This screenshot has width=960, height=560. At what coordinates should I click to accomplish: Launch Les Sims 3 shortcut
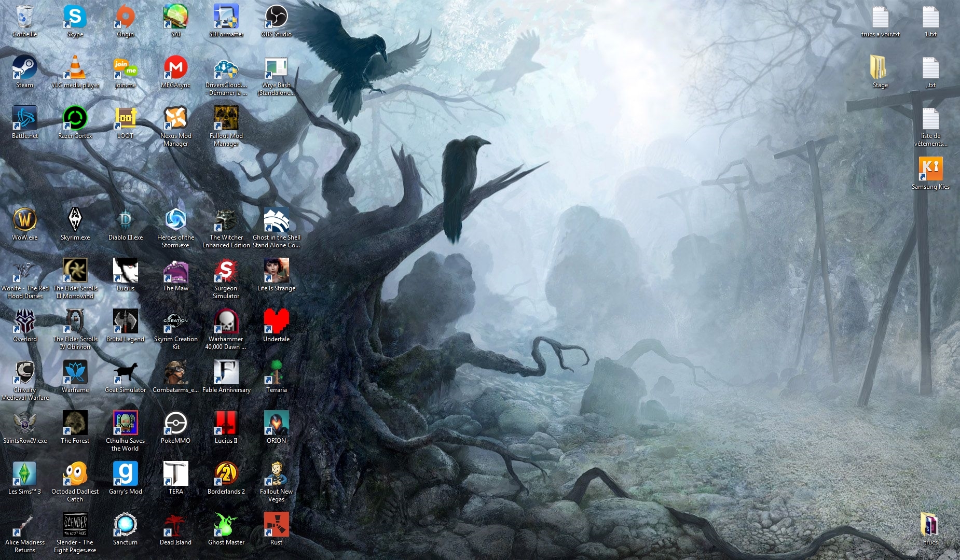coord(24,474)
